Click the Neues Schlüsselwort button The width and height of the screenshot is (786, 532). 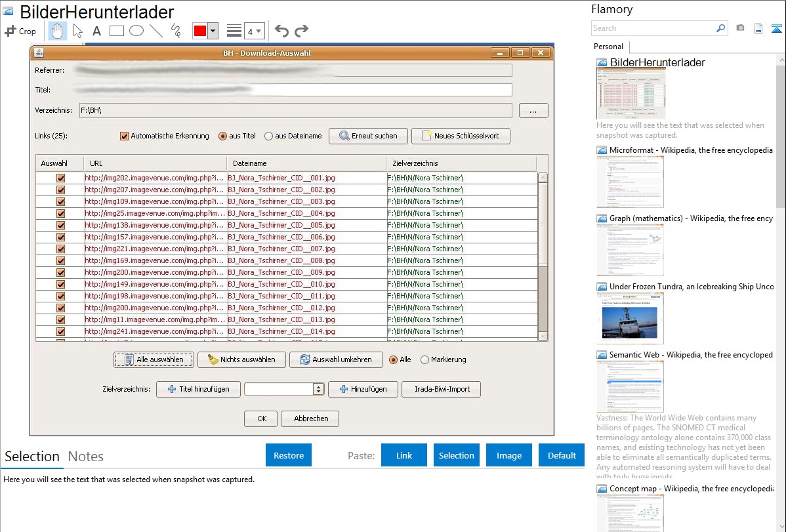click(461, 136)
